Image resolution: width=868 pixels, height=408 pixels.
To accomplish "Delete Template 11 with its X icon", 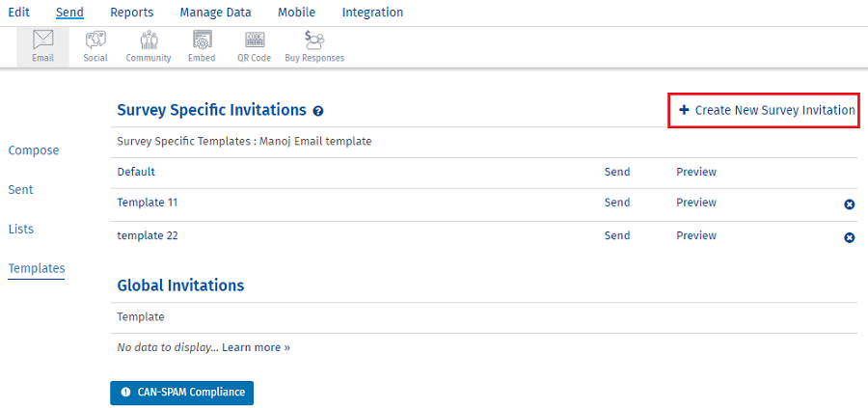I will pos(849,204).
